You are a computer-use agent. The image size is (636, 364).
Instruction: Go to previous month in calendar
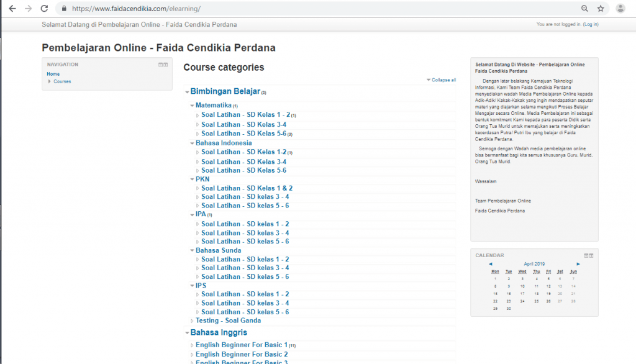pyautogui.click(x=491, y=264)
